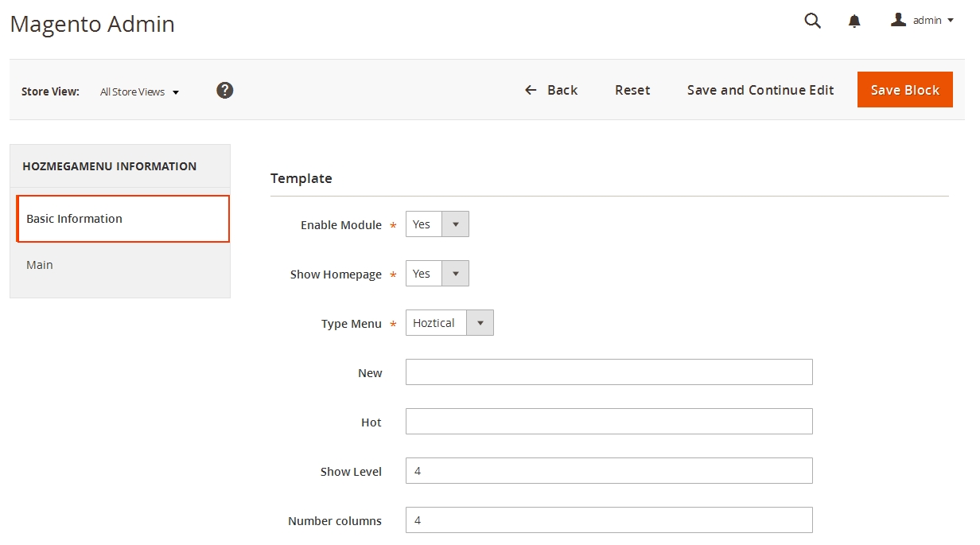This screenshot has height=545, width=980.
Task: Open the notifications bell icon
Action: point(854,21)
